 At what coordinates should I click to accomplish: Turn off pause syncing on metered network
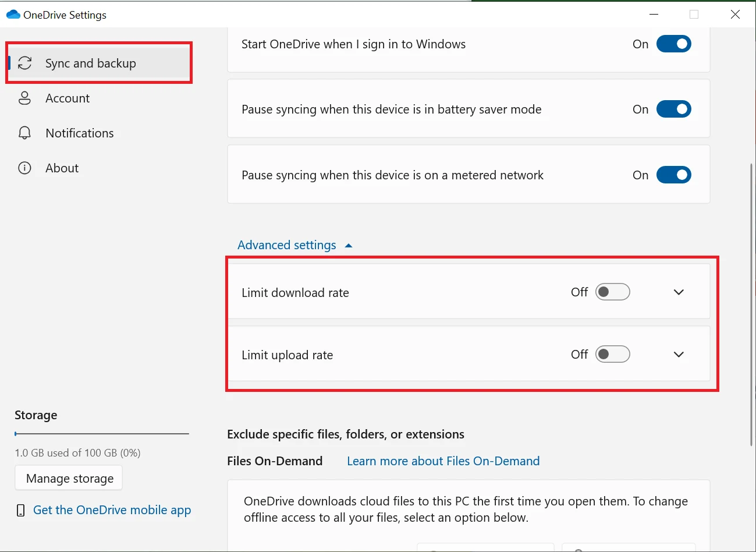673,175
